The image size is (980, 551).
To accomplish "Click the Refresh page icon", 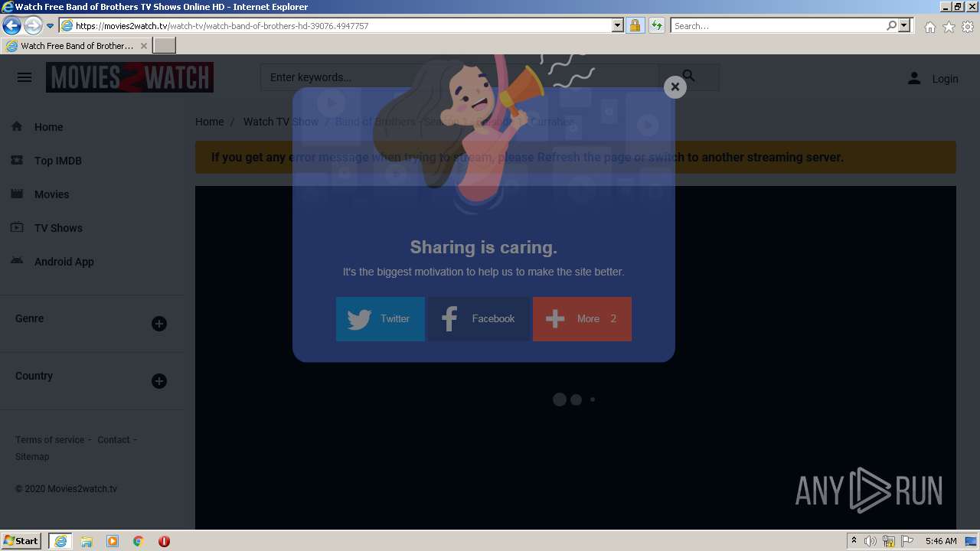I will (x=656, y=25).
